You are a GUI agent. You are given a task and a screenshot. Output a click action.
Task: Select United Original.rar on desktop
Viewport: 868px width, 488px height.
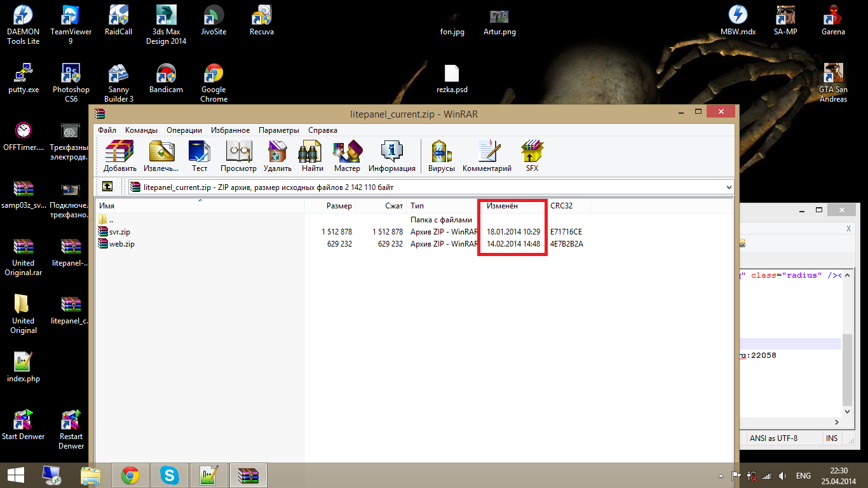click(24, 257)
